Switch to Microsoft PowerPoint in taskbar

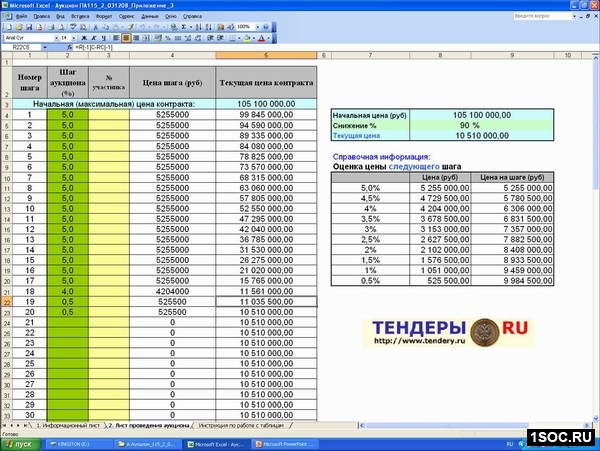[284, 444]
